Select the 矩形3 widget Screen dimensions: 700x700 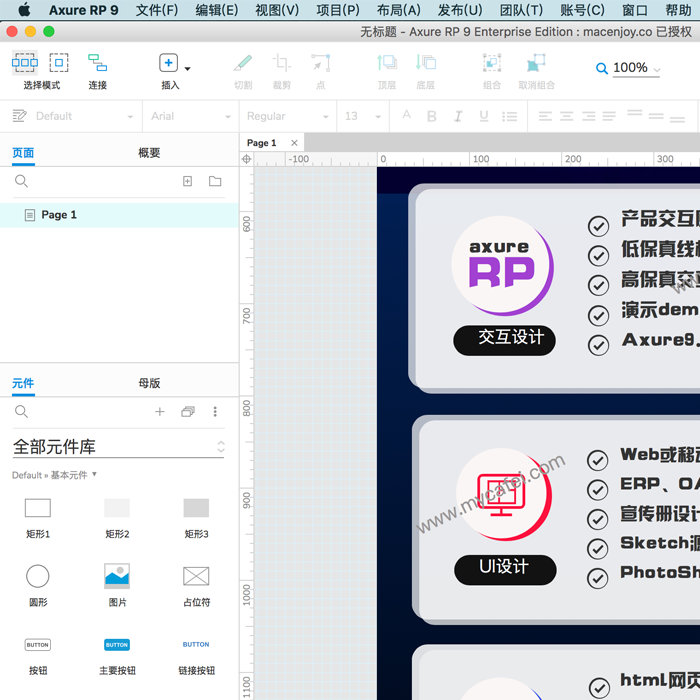196,518
